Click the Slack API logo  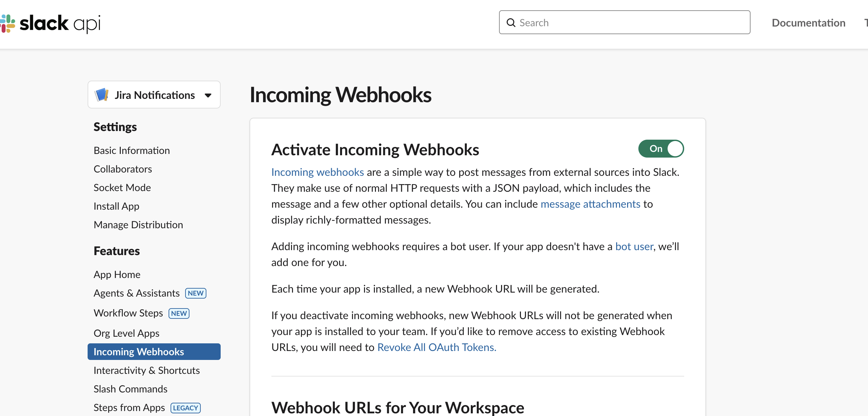point(50,23)
